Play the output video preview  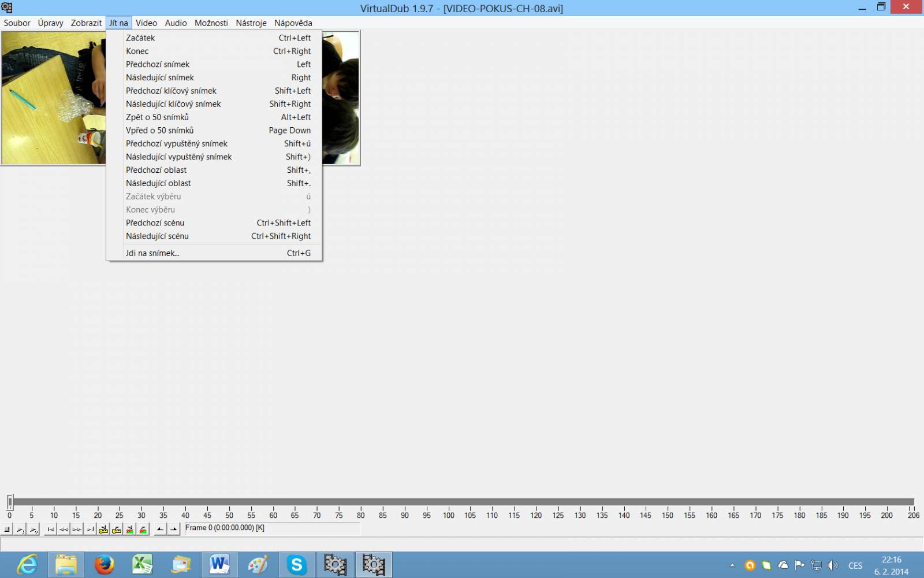[33, 529]
